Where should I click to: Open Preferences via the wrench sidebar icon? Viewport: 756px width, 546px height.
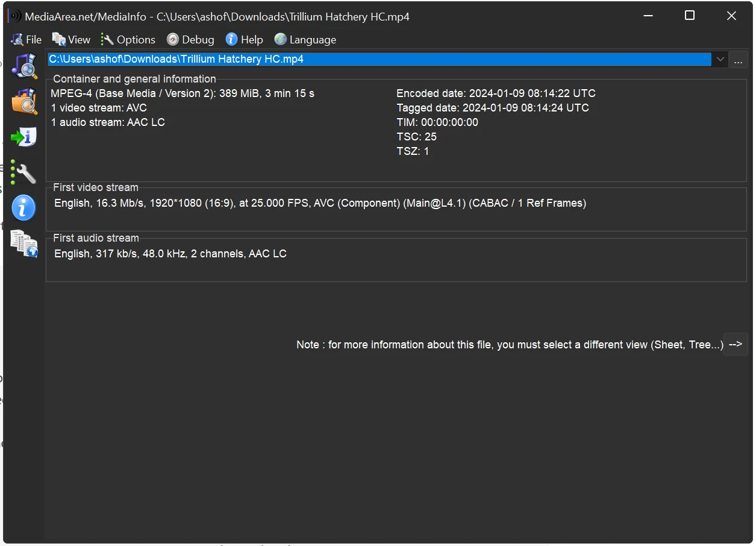[x=24, y=172]
